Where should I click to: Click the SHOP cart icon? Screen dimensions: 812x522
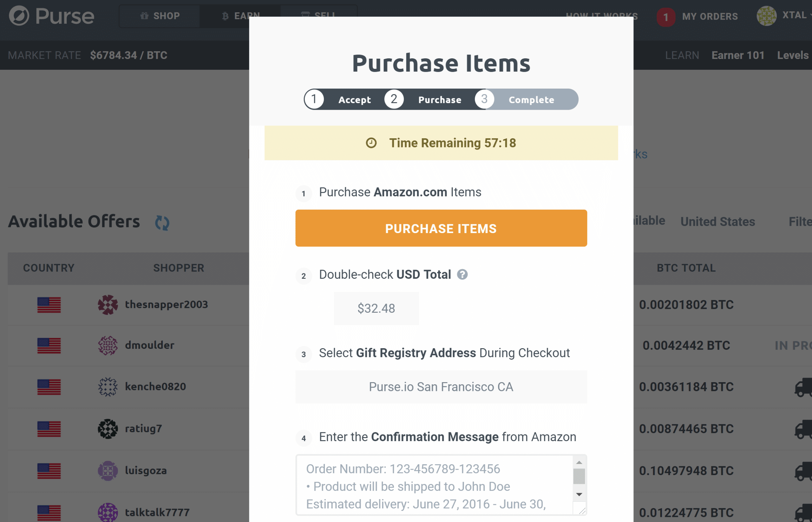144,16
